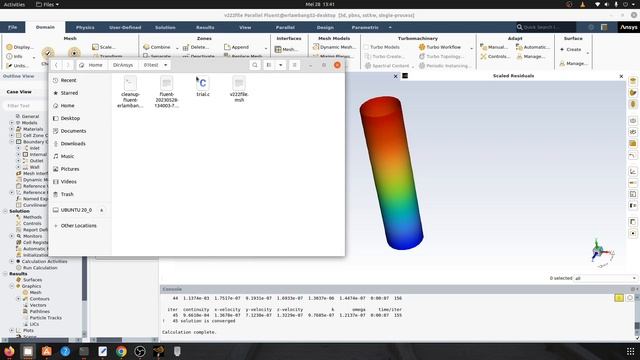The height and width of the screenshot is (360, 640).
Task: Open Surface Manage option
Action: click(573, 63)
